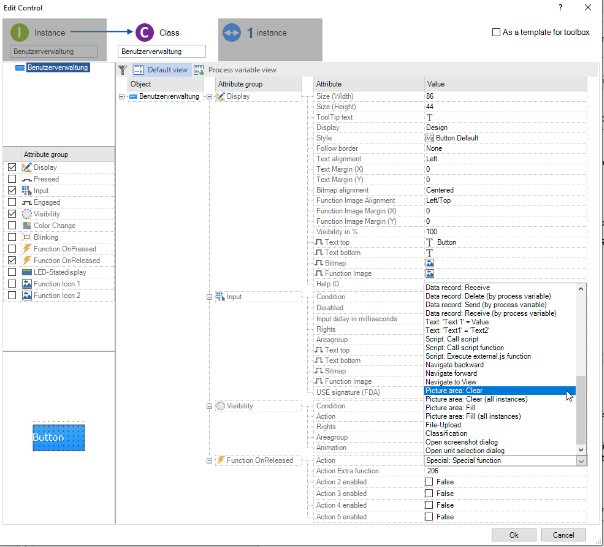Screen dimensions: 604x547
Task: Check As a template for toolbox
Action: click(x=496, y=32)
